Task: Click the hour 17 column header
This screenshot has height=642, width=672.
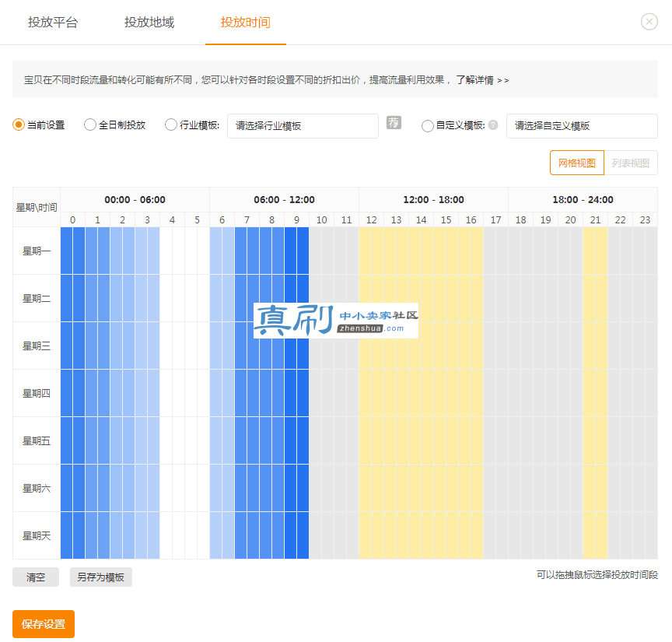Action: (x=495, y=220)
